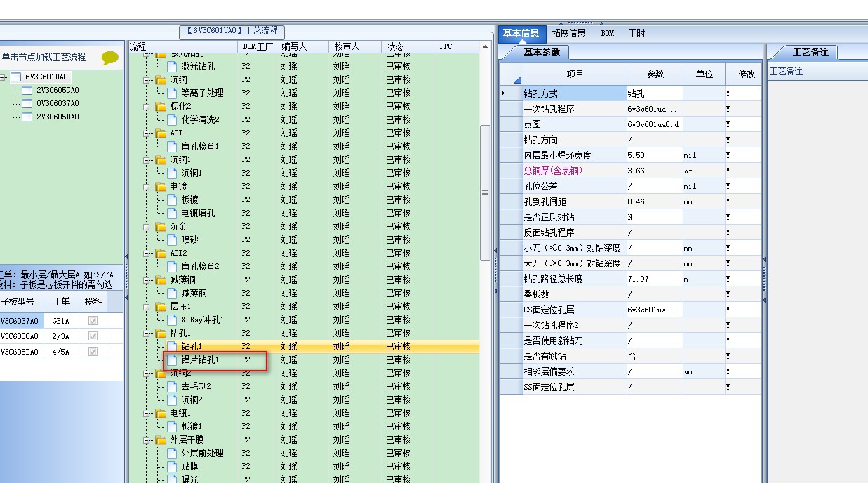Click the 等离子处理 document icon
The height and width of the screenshot is (483, 868).
[x=172, y=93]
